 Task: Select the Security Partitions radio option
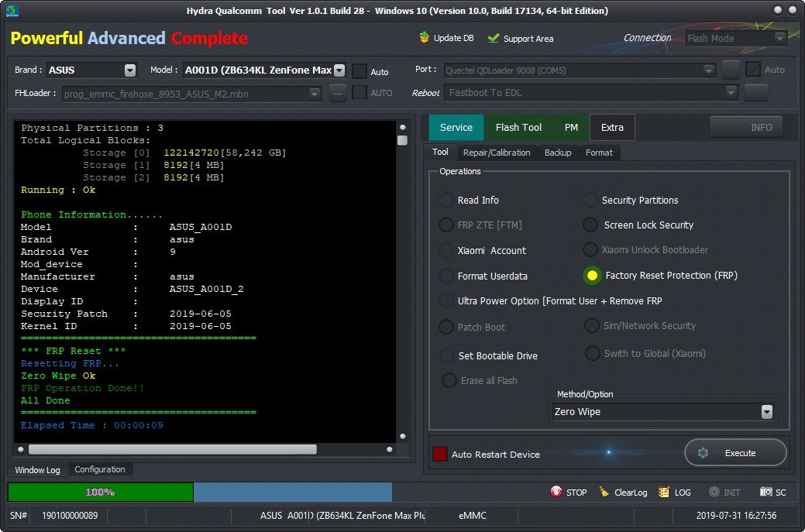pyautogui.click(x=590, y=200)
